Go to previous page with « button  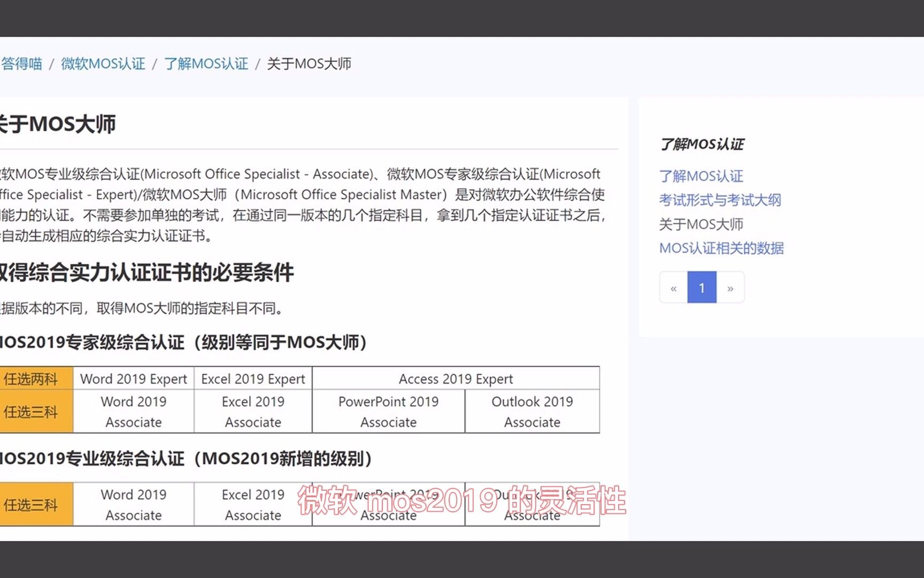[x=674, y=288]
